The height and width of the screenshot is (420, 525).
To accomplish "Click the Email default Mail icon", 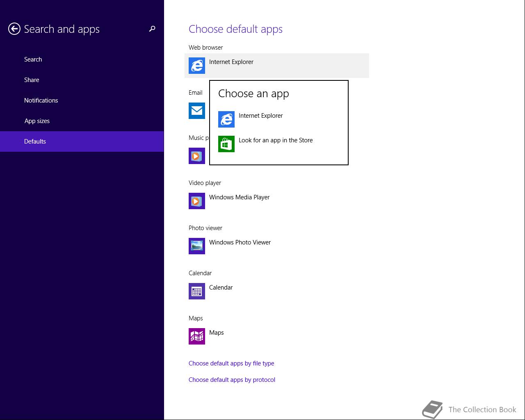I will tap(197, 111).
